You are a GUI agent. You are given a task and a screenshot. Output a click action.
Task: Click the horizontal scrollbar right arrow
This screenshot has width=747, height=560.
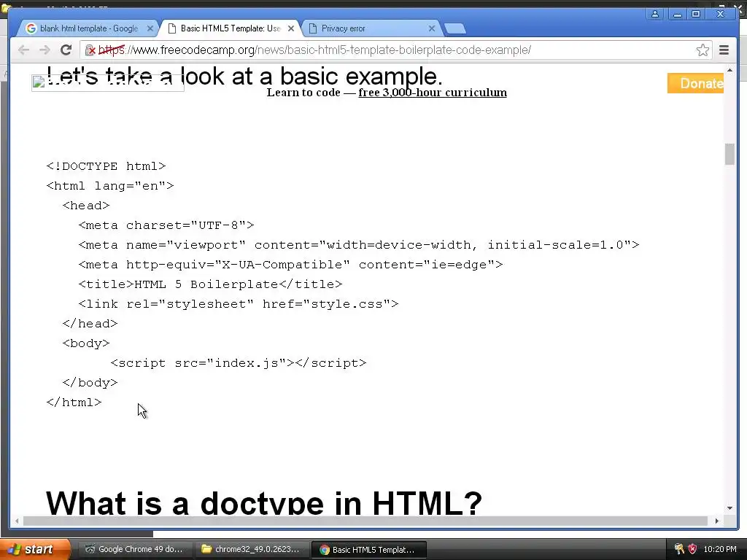tap(717, 521)
